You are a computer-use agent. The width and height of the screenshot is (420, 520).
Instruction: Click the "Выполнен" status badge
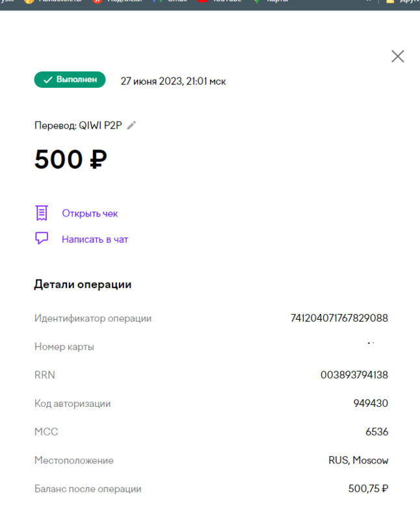point(70,79)
